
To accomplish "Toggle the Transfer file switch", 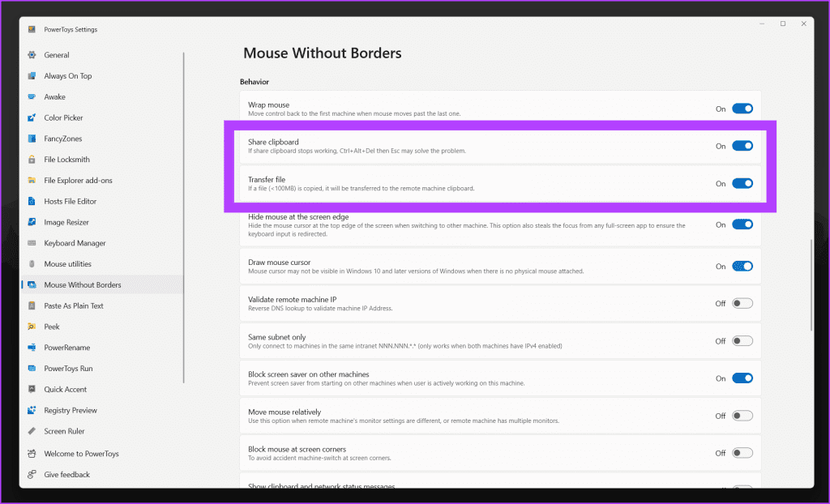I will tap(742, 183).
